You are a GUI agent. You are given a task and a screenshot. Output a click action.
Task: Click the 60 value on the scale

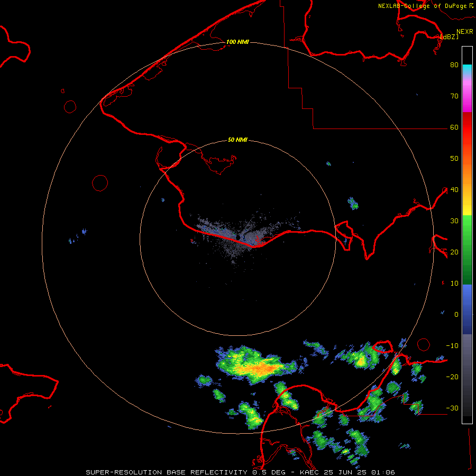tap(454, 127)
